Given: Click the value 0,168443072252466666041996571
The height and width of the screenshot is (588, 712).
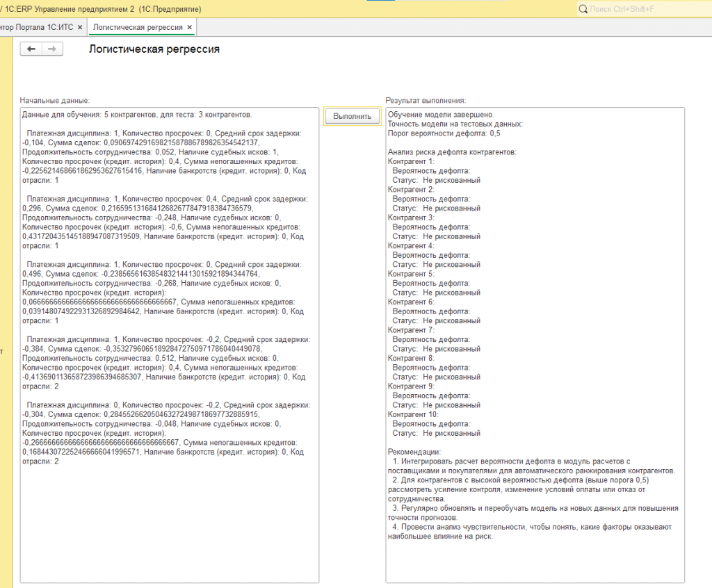Looking at the screenshot, I should tap(81, 452).
